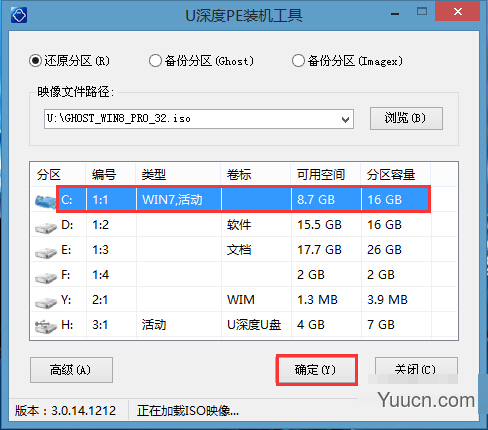
Task: Click the 8.7 GB free space cell
Action: point(316,200)
